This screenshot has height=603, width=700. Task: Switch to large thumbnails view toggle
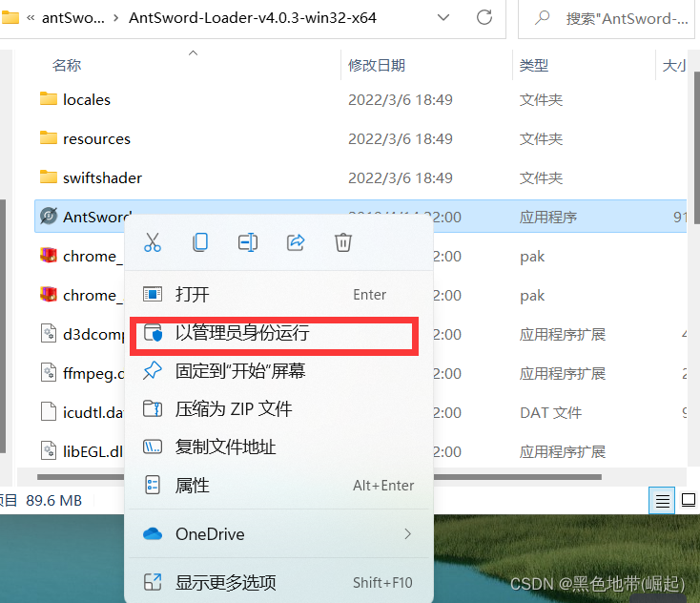688,501
